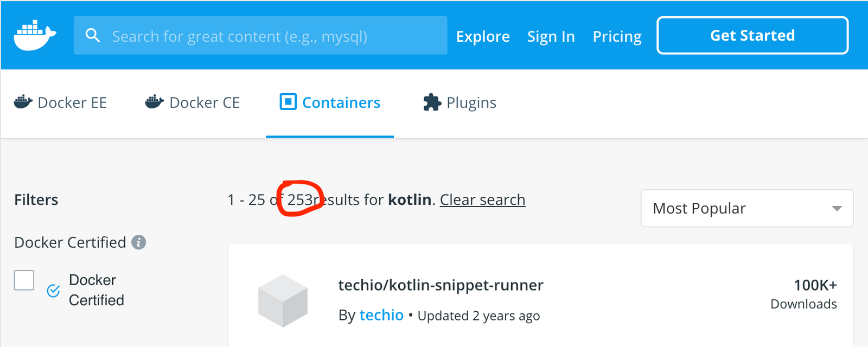Expand the sort dropdown arrow

tap(837, 209)
